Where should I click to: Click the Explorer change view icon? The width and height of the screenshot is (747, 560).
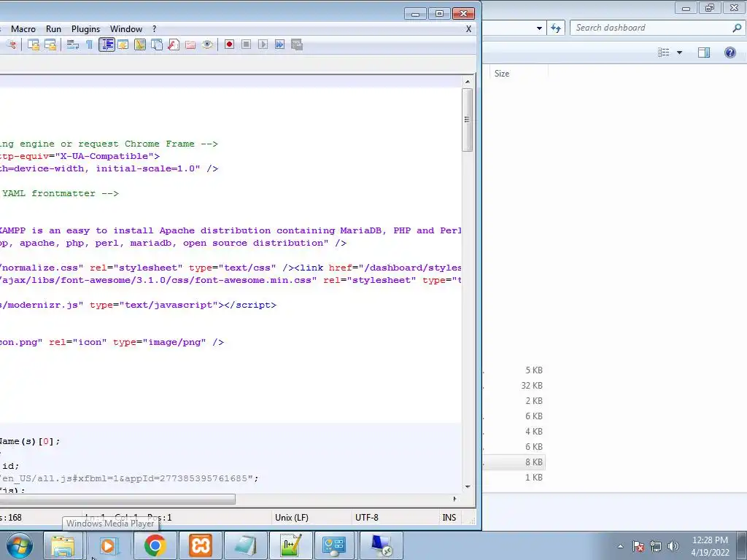(664, 52)
